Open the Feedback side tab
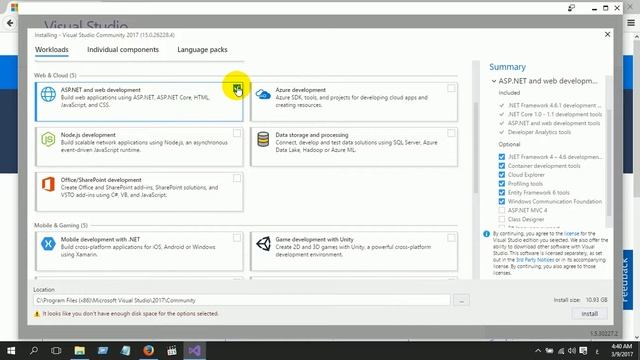640x360 pixels. click(x=627, y=280)
